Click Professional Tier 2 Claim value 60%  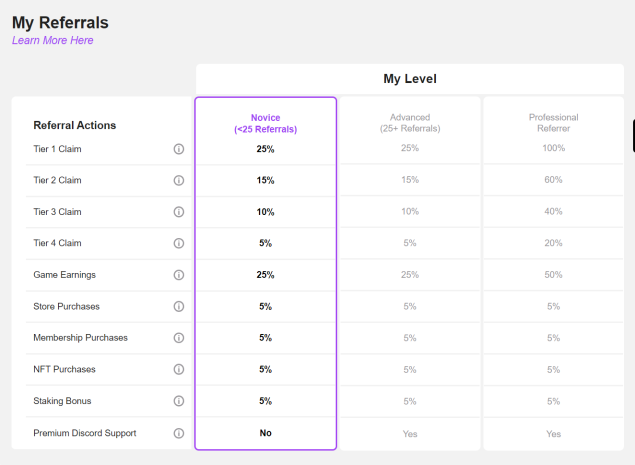click(553, 179)
